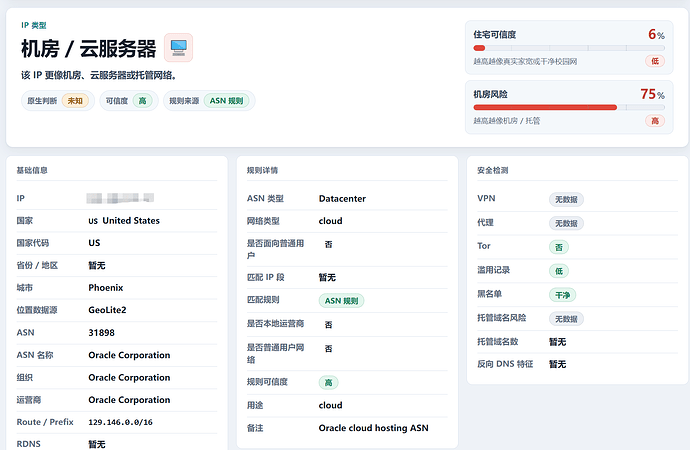This screenshot has width=690, height=450.
Task: Click the 机房 / 云服务器 title
Action: coord(89,48)
